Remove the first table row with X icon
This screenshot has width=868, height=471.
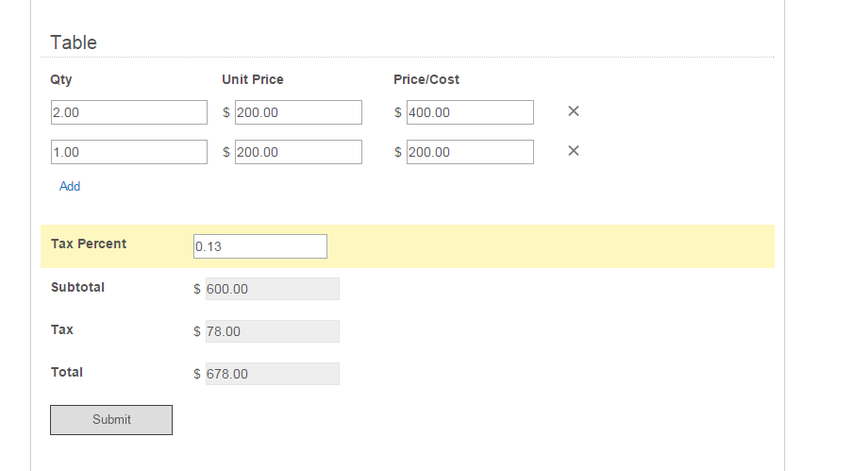pos(574,111)
